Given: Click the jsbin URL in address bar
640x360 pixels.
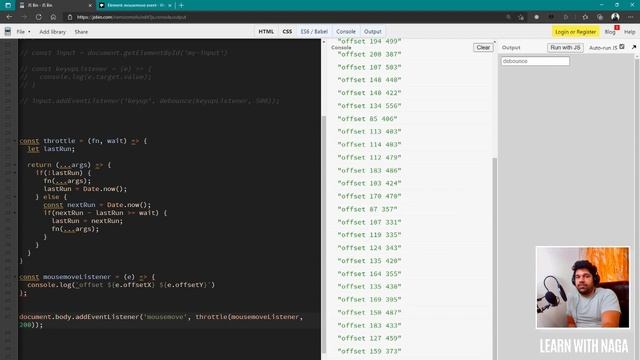Looking at the screenshot, I should click(131, 17).
